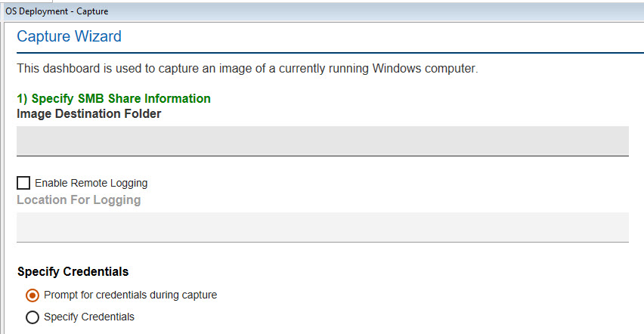Screen dimensions: 644x334
Task: Click the word 'Windows' in the description
Action: (x=397, y=69)
